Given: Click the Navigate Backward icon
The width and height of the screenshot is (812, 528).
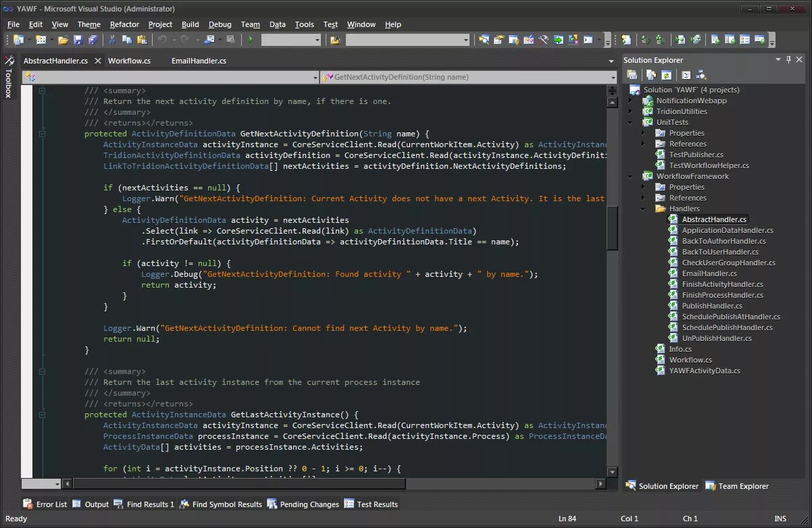Looking at the screenshot, I should [x=209, y=40].
